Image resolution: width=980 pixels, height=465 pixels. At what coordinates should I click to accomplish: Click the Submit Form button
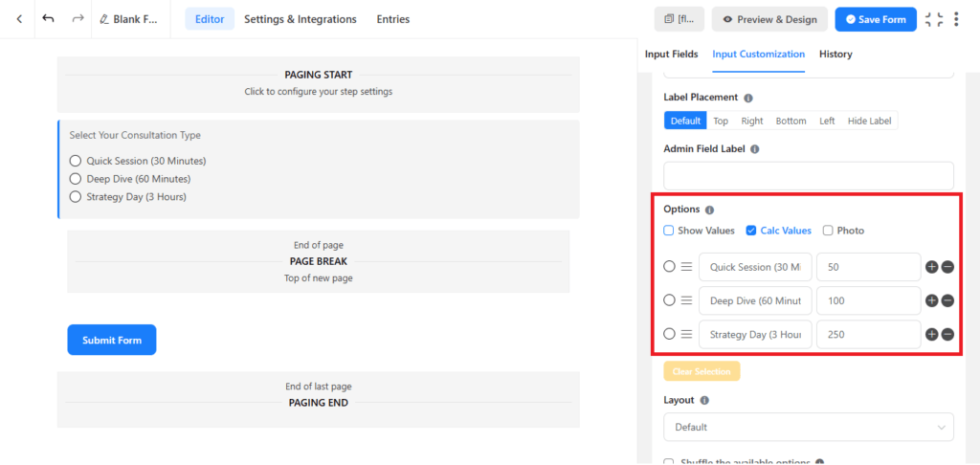point(112,340)
